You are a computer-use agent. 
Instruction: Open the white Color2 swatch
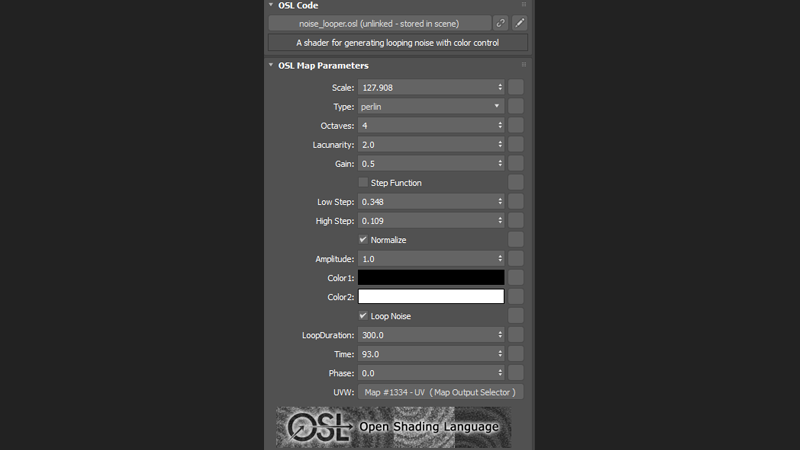click(x=431, y=296)
